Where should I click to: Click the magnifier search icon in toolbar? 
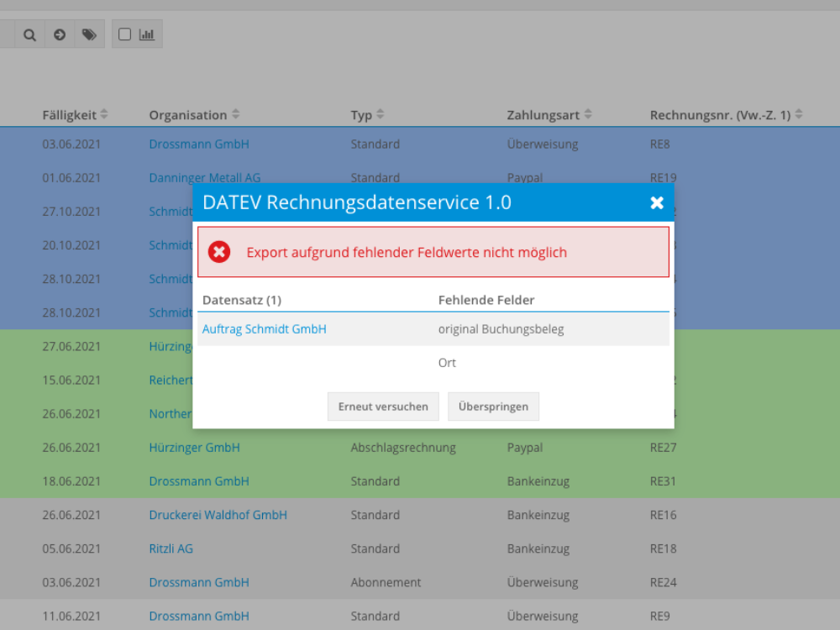pos(29,34)
